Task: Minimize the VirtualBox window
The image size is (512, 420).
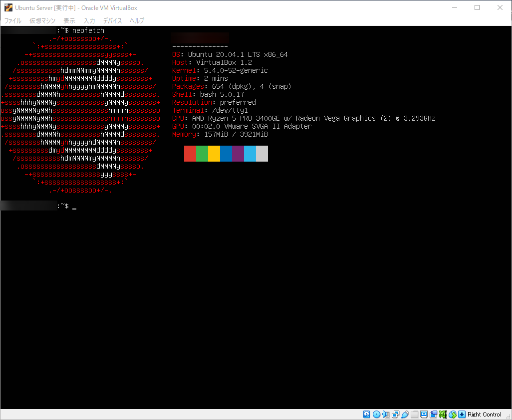Action: 455,7
